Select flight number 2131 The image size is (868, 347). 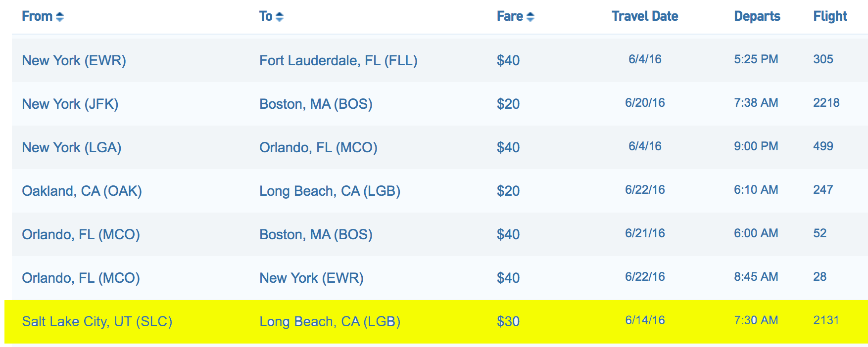826,320
